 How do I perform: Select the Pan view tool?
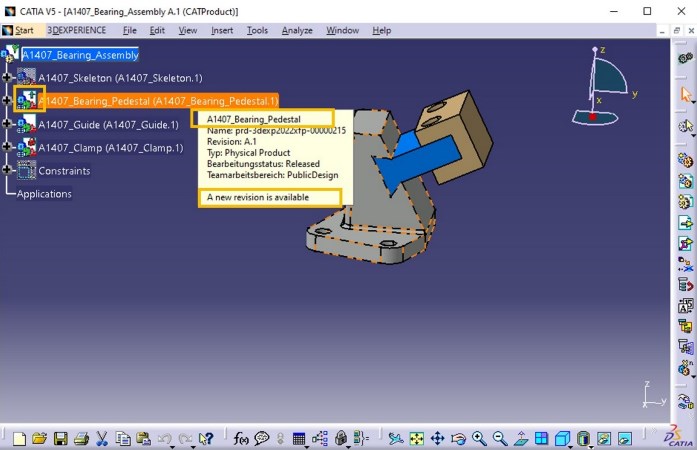coord(437,439)
